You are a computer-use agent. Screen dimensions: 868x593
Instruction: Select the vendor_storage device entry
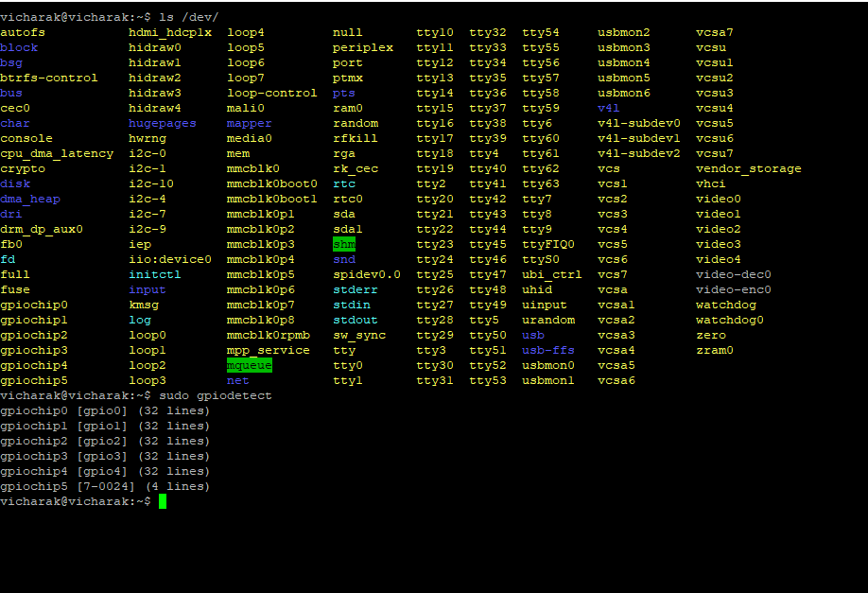(x=748, y=168)
